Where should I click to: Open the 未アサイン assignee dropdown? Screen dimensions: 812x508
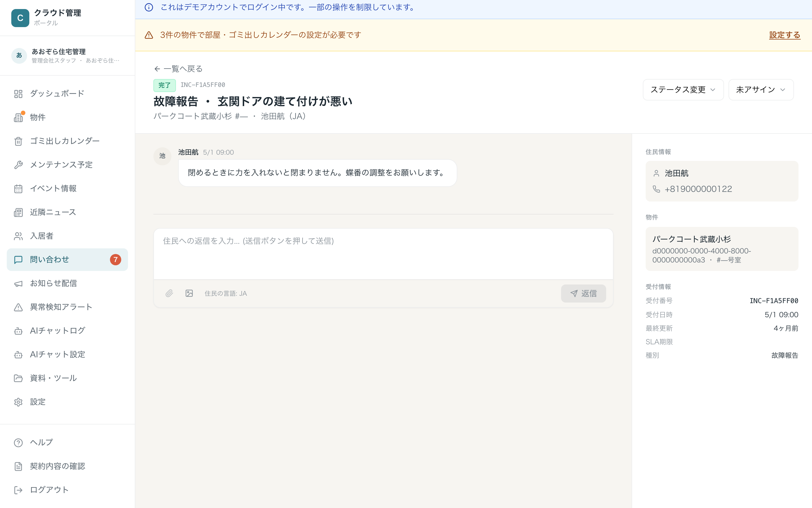[761, 90]
